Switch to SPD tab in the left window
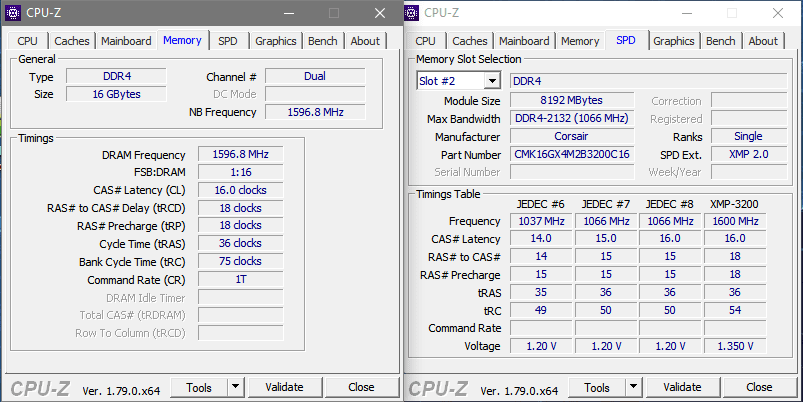 (228, 41)
